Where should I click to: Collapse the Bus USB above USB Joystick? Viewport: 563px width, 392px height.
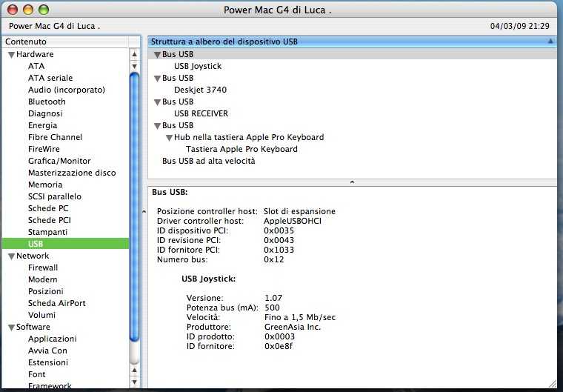click(x=157, y=55)
